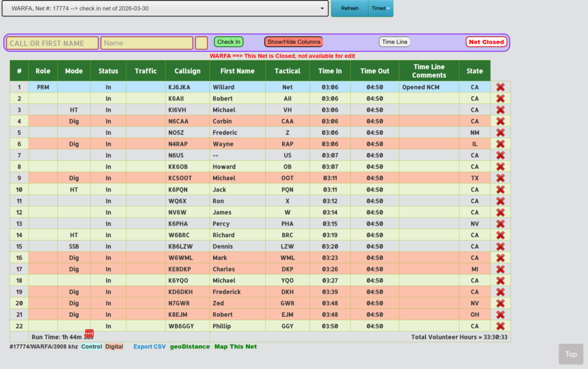Click the Net Closed status button
Image resolution: width=588 pixels, height=369 pixels.
(x=486, y=42)
